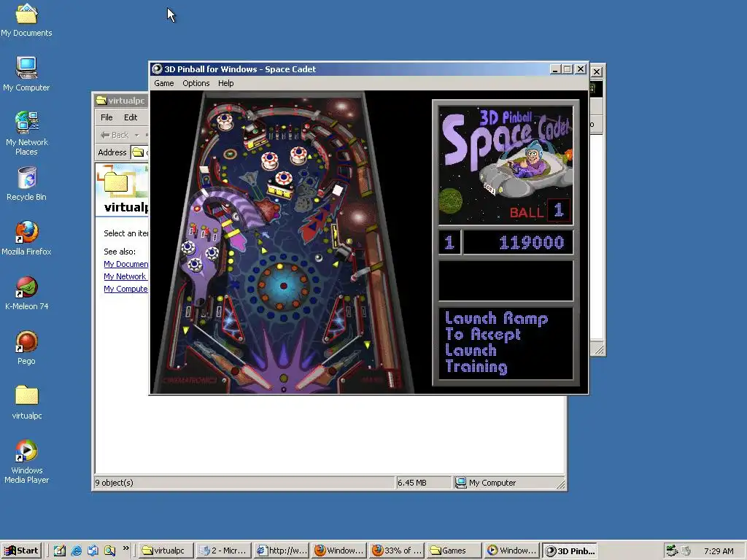Click the 119000 score display
The width and height of the screenshot is (747, 560).
[519, 242]
